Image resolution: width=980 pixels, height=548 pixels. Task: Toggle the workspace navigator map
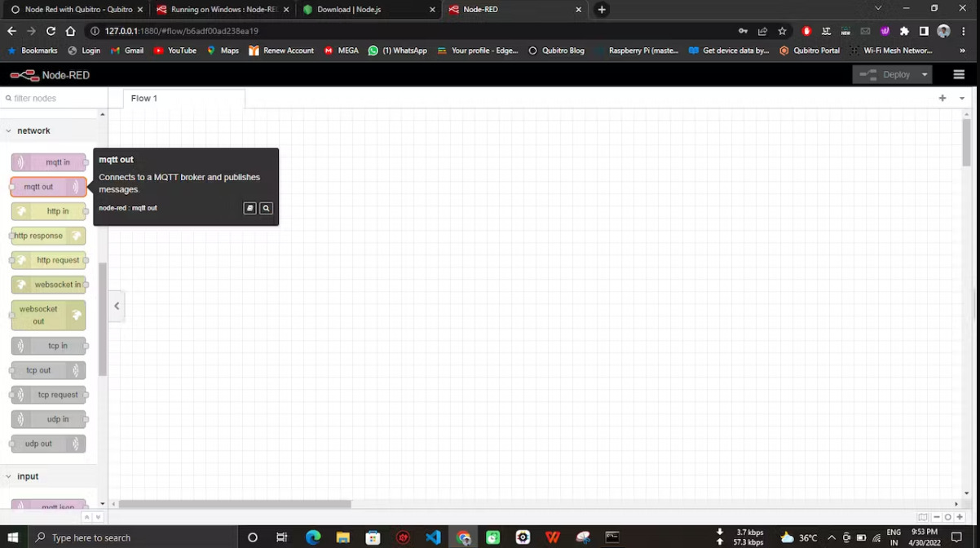923,517
